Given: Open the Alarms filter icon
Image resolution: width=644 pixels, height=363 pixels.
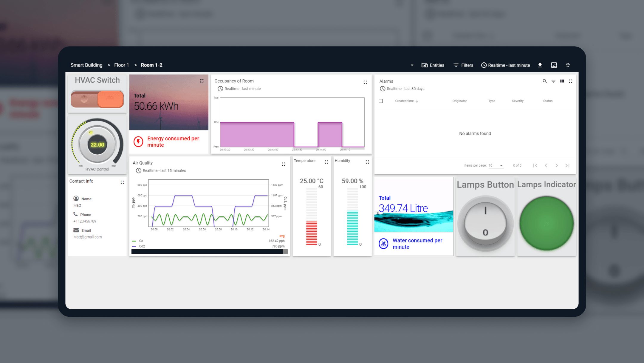Looking at the screenshot, I should pyautogui.click(x=553, y=81).
